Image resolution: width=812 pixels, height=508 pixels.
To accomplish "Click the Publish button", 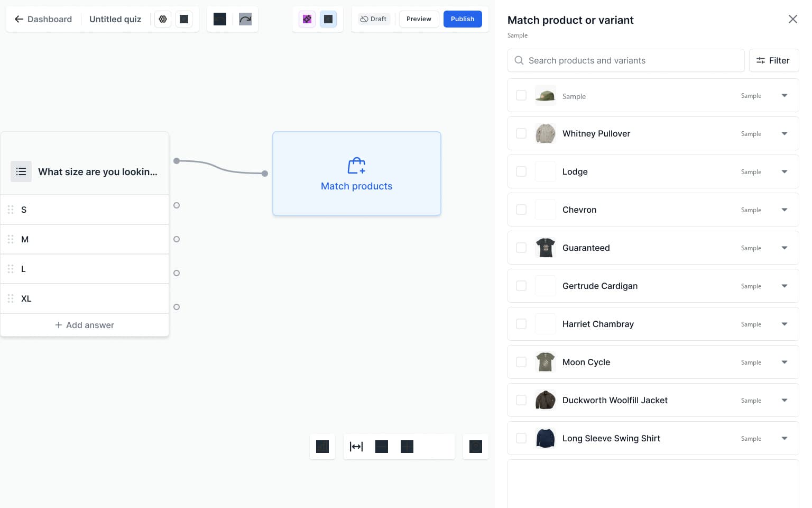I will tap(463, 19).
